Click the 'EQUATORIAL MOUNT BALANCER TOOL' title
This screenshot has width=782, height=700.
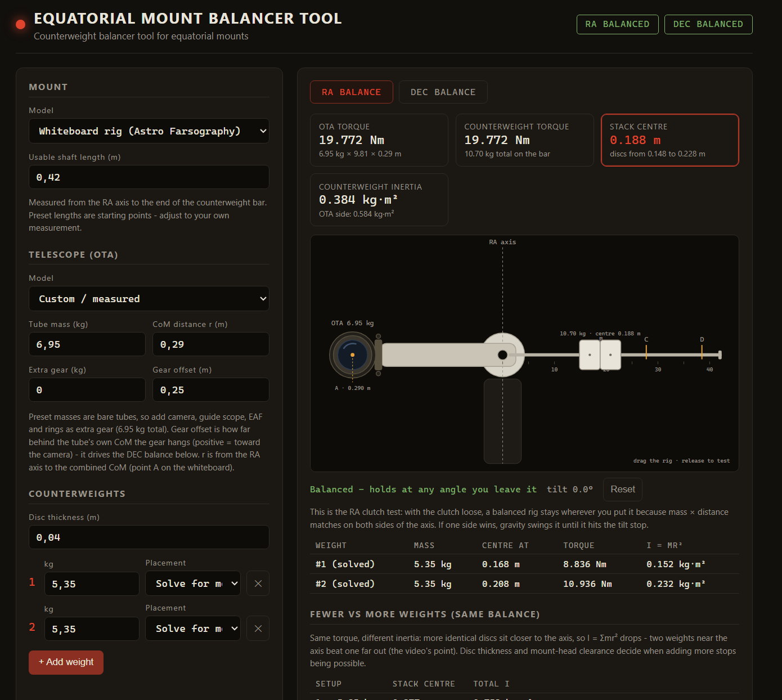(188, 19)
